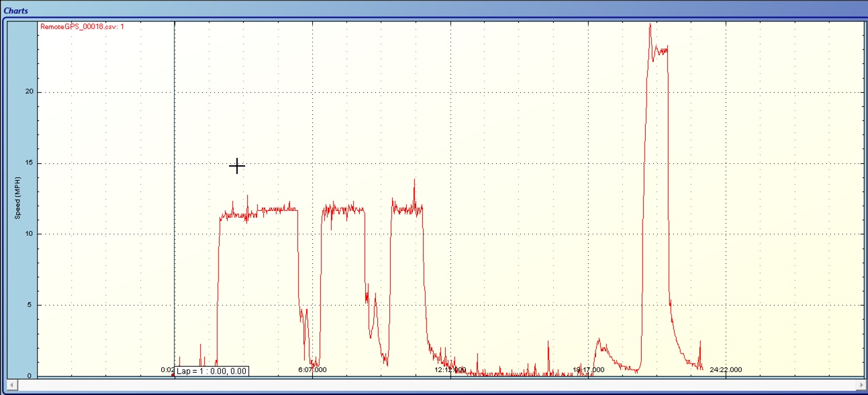Click the 12:12.000 time axis label
The height and width of the screenshot is (395, 868).
[450, 369]
